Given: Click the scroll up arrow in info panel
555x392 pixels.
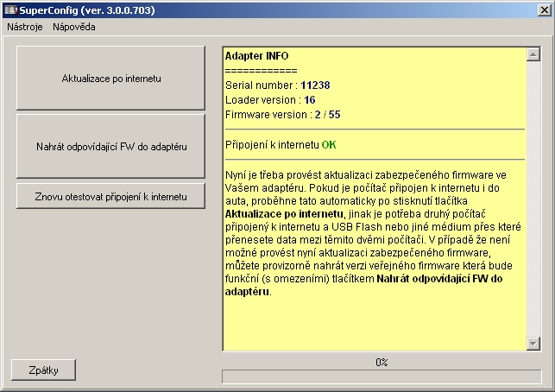Looking at the screenshot, I should click(x=533, y=54).
